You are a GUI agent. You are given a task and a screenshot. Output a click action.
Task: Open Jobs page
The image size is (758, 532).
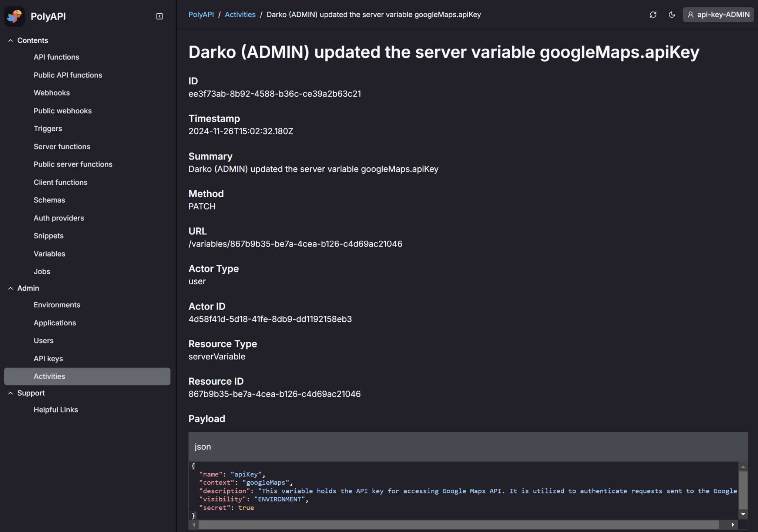click(42, 271)
